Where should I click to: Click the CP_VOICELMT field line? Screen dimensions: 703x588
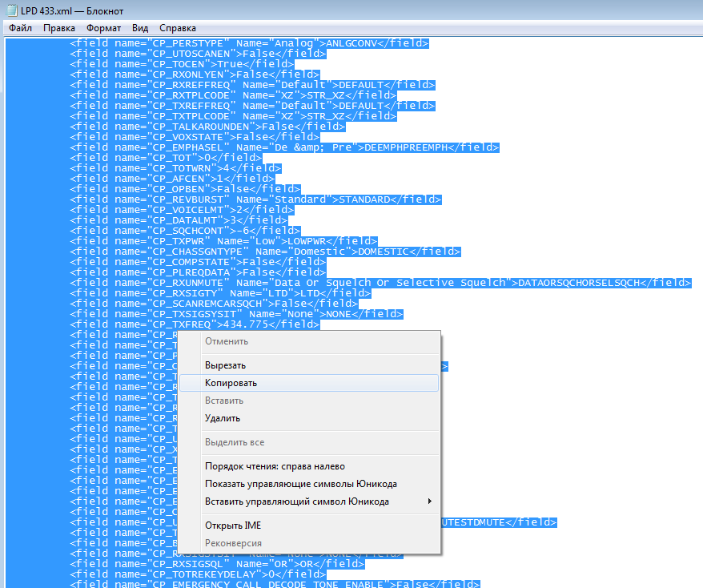(182, 210)
